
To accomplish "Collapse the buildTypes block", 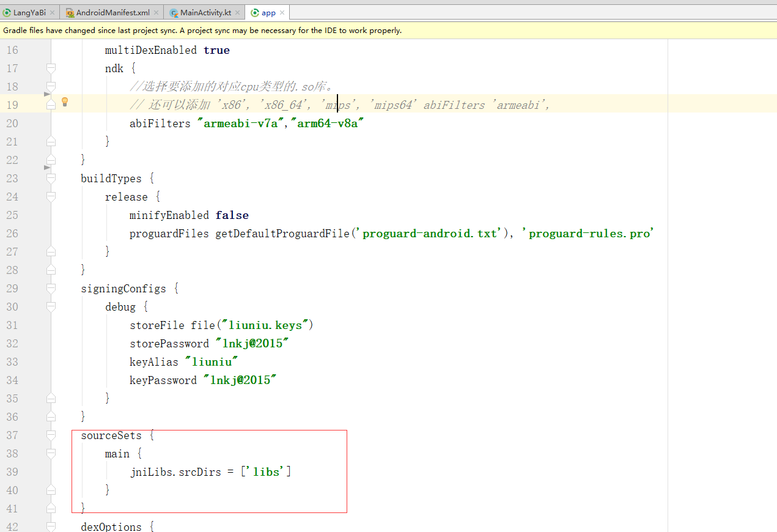I will [x=51, y=178].
